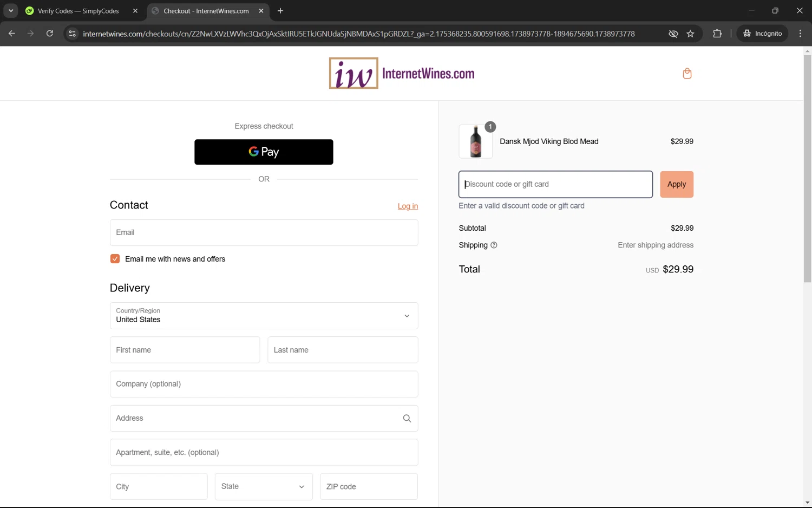Click the third-party cookies blocked eye icon
This screenshot has width=812, height=508.
point(673,34)
